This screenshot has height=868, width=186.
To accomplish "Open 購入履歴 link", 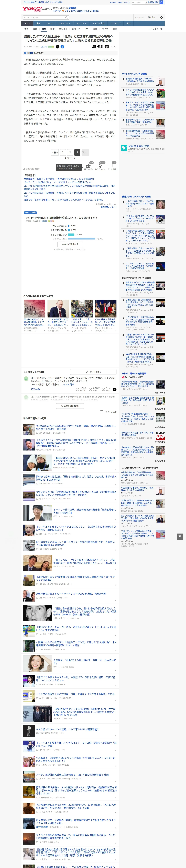I will (x=152, y=18).
